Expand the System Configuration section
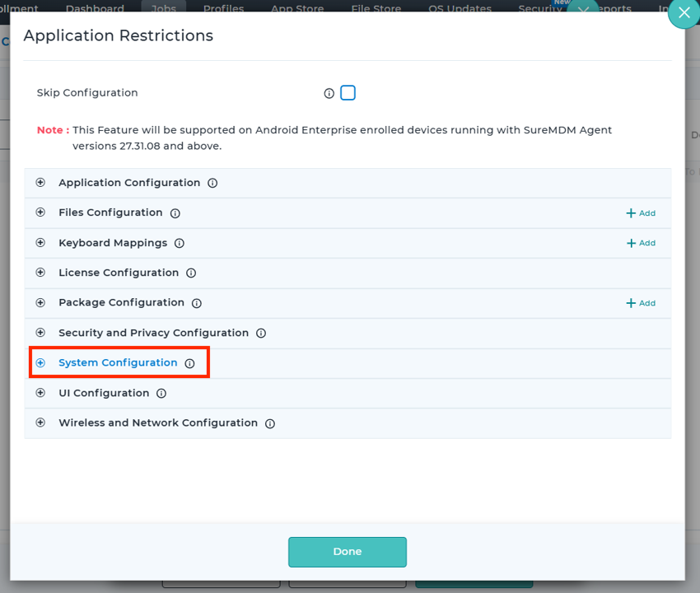700x593 pixels. [x=40, y=363]
